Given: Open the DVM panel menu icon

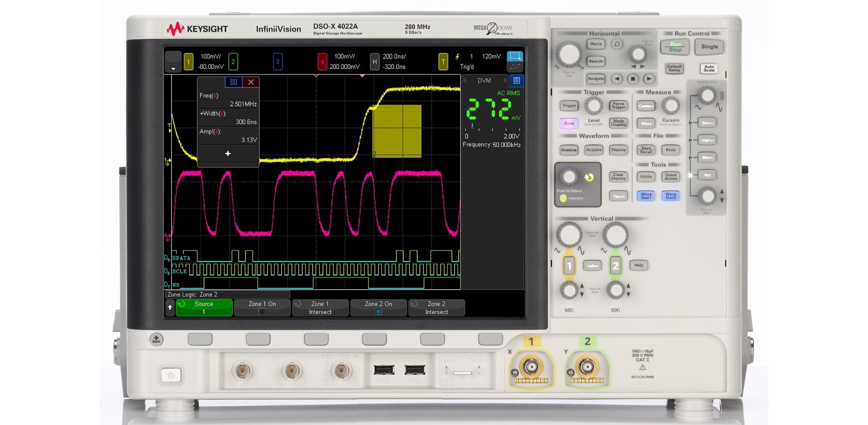Looking at the screenshot, I should pos(516,80).
